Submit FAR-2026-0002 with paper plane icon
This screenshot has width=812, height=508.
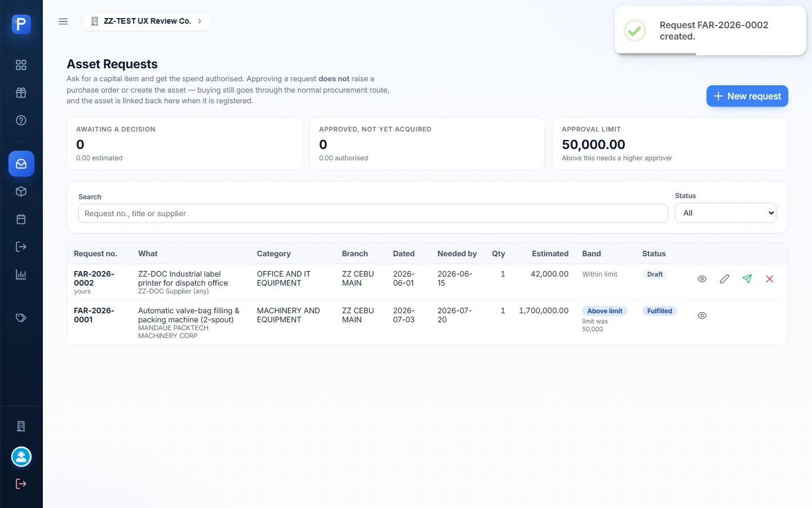747,279
